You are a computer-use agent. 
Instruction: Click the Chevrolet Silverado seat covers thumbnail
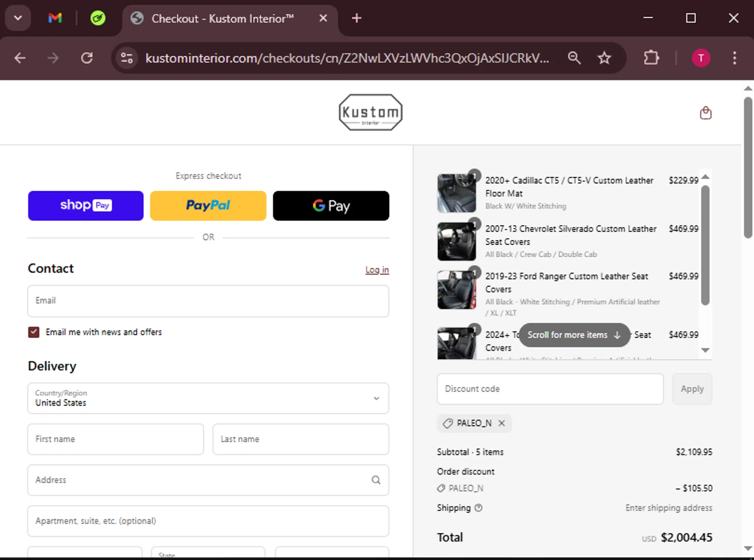(x=456, y=242)
